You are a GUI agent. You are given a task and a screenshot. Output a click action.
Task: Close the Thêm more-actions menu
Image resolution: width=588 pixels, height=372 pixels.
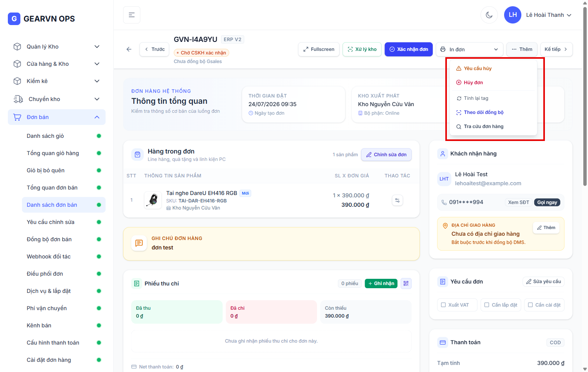(522, 49)
